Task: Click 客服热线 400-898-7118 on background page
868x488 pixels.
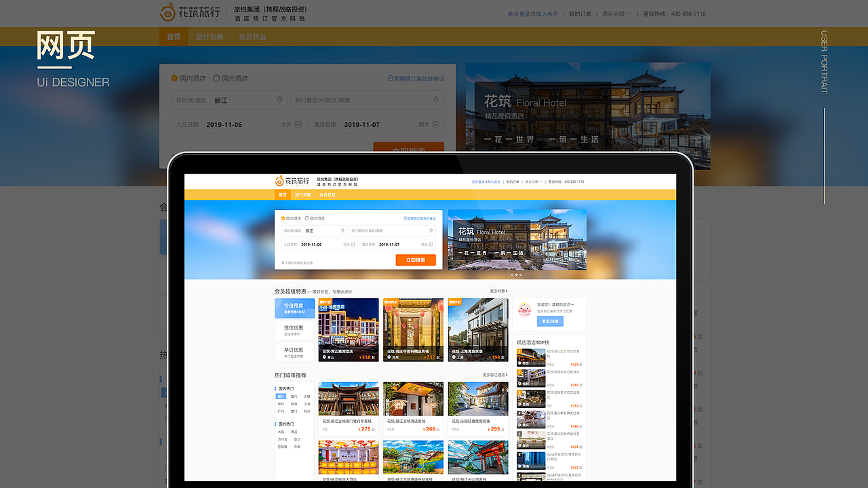Action: [674, 14]
